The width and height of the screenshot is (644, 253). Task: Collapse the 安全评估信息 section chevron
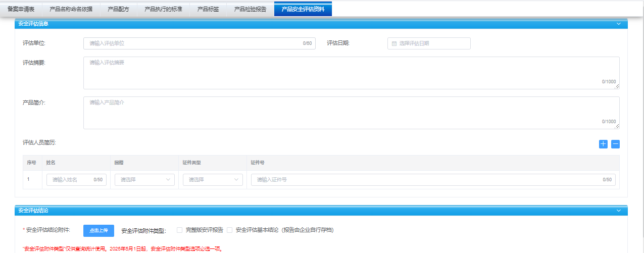[618, 24]
